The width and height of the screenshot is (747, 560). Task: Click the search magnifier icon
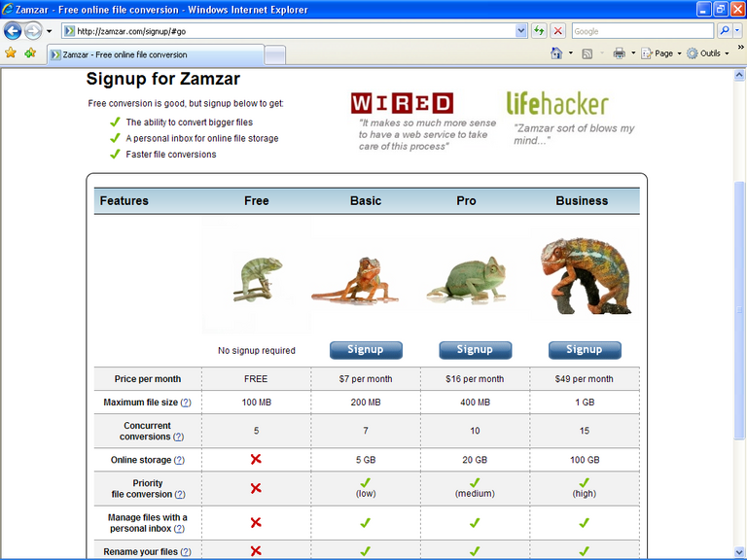click(x=724, y=31)
